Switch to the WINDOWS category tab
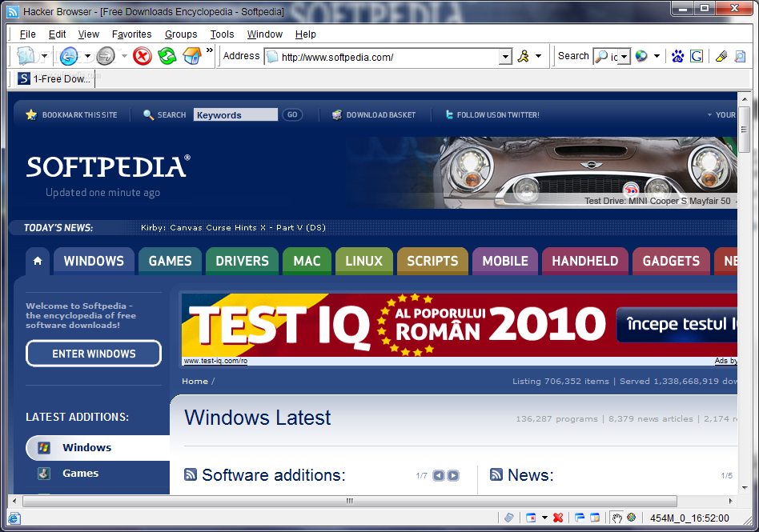The height and width of the screenshot is (532, 759). pos(94,261)
